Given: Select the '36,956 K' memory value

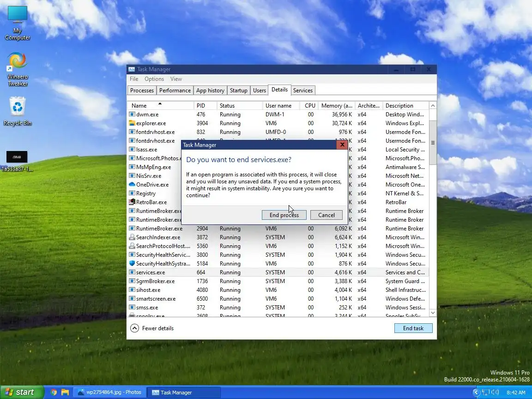Looking at the screenshot, I should (342, 115).
